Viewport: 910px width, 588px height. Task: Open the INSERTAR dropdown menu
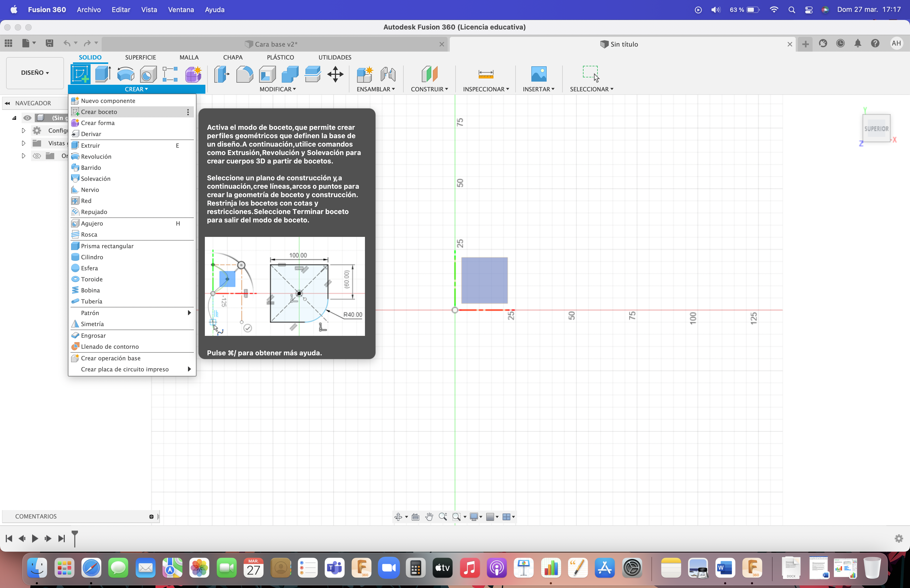[538, 89]
